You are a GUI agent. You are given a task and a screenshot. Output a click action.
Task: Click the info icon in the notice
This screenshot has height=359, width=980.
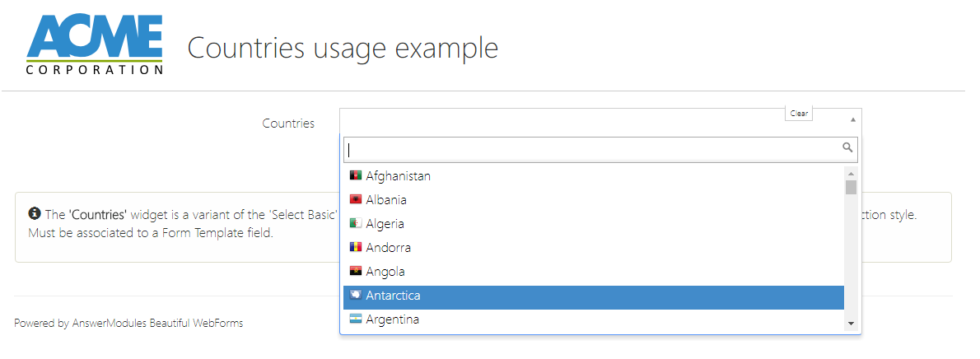35,213
